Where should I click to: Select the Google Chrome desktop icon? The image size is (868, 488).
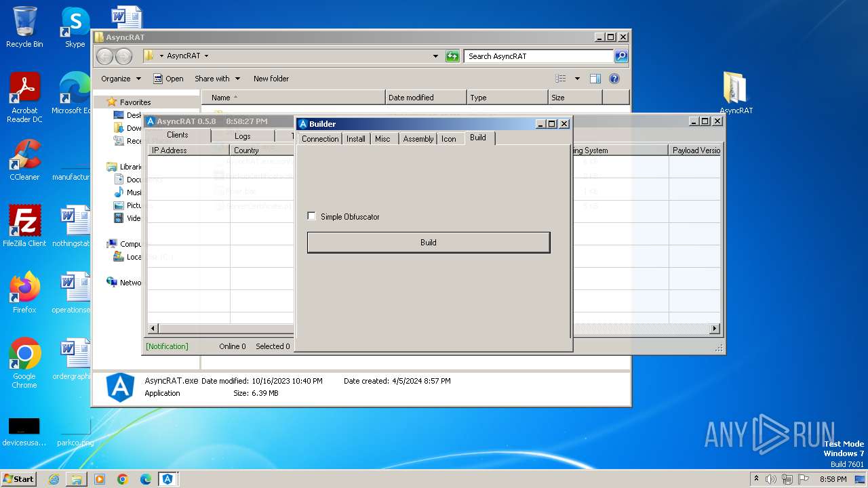24,363
